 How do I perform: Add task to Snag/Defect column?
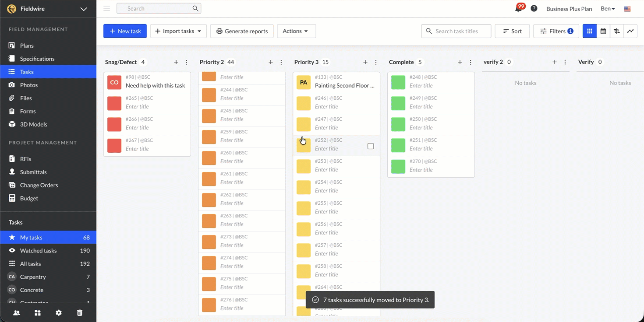[176, 62]
